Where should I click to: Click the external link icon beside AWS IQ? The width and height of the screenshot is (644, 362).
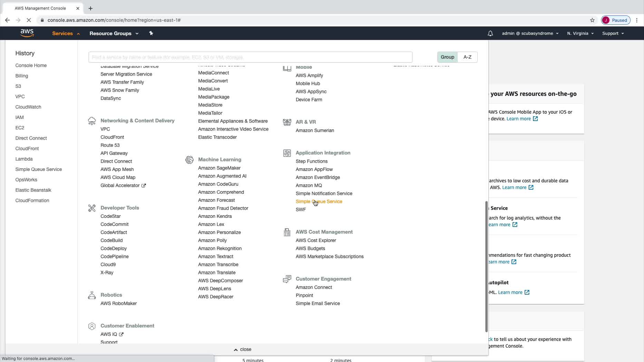tap(121, 334)
